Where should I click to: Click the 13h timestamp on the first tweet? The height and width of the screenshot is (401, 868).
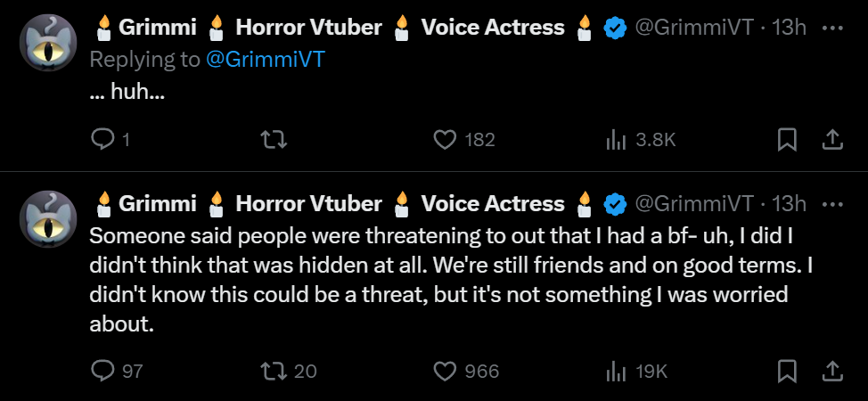(x=789, y=27)
